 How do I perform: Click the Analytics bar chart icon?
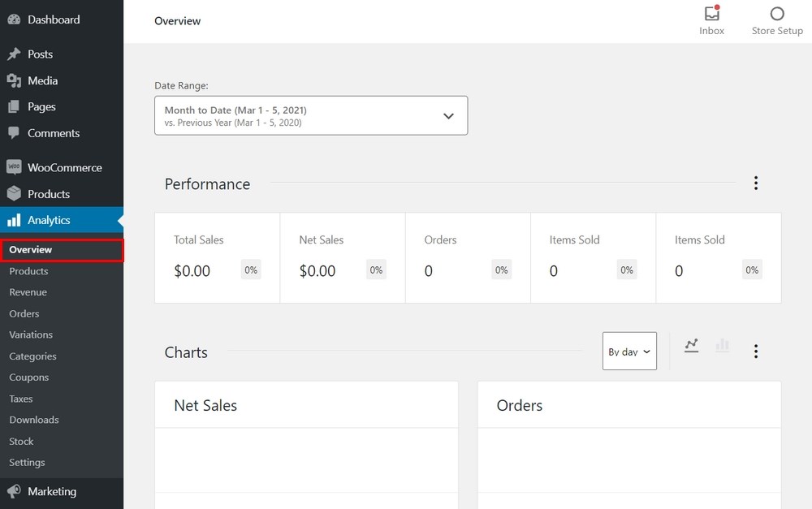pyautogui.click(x=14, y=220)
